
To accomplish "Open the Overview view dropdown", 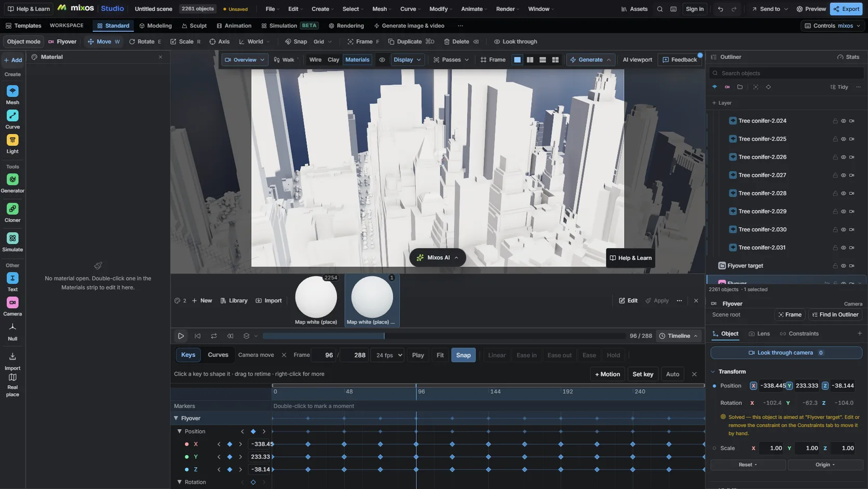I will [245, 60].
